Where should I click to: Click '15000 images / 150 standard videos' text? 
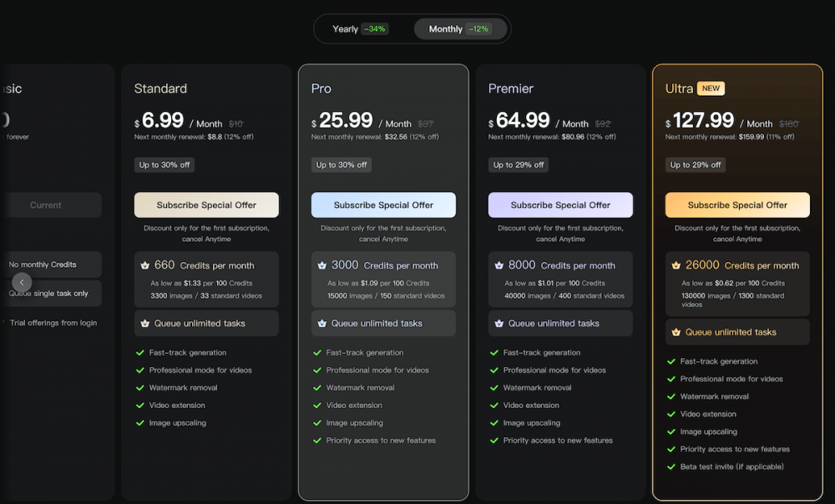(x=386, y=295)
